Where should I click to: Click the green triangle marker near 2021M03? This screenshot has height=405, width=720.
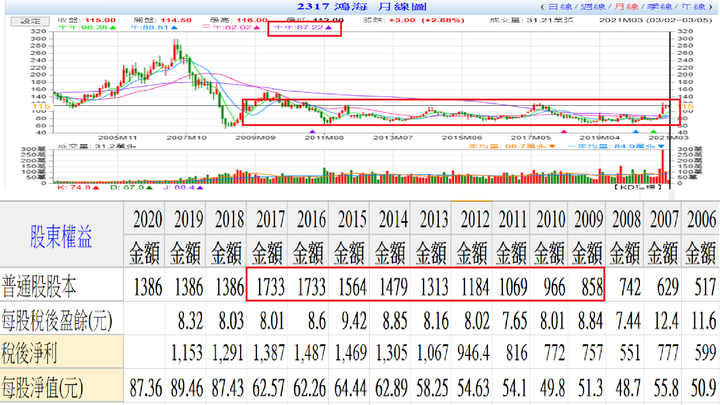654,132
